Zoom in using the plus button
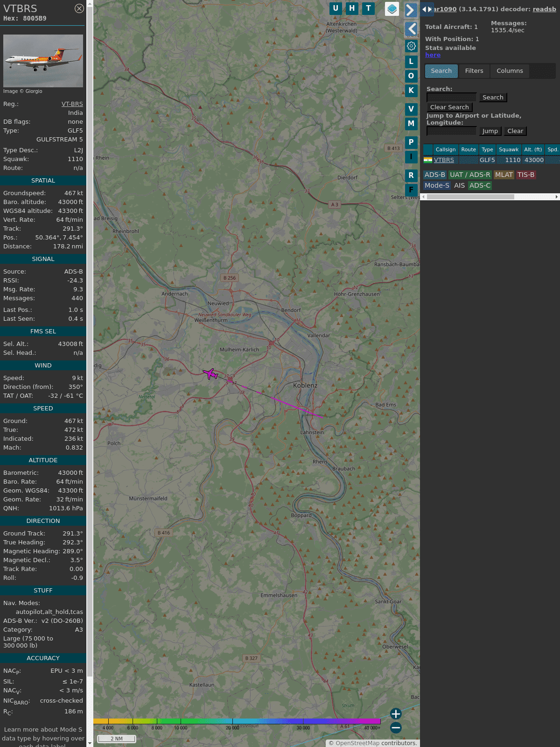Viewport: 560px width, 747px height. tap(396, 714)
